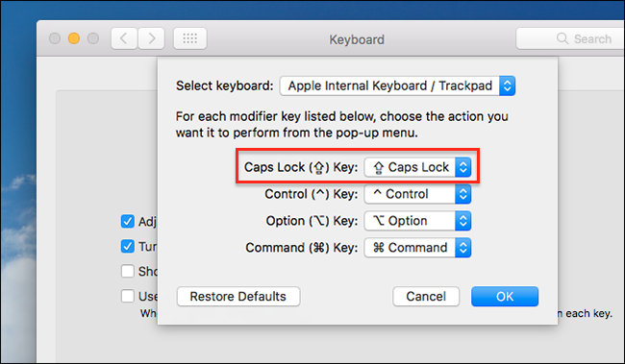Click the Cancel button
This screenshot has width=625, height=364.
click(426, 297)
